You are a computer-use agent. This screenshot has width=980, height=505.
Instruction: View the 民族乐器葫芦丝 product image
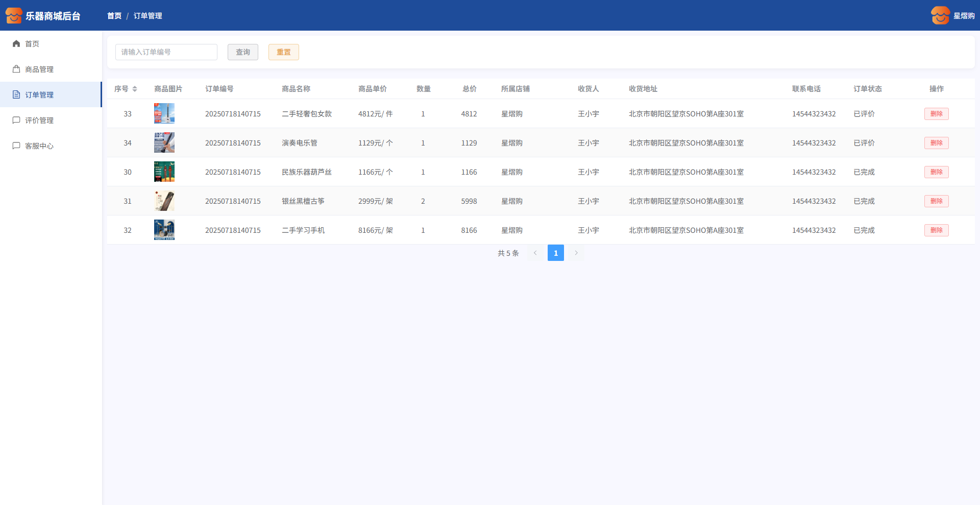[x=164, y=172]
